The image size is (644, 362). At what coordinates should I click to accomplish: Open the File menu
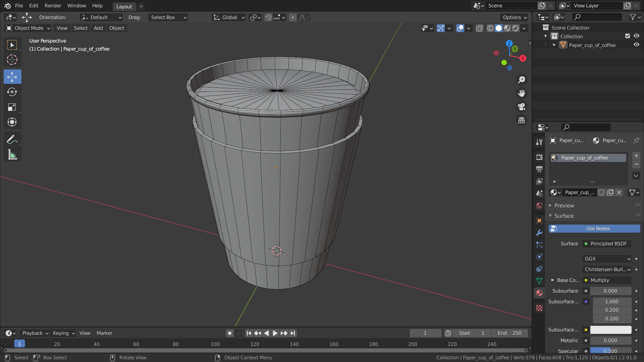[19, 6]
